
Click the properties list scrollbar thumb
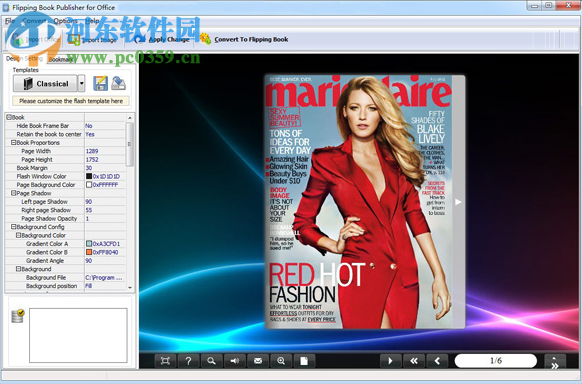point(130,144)
